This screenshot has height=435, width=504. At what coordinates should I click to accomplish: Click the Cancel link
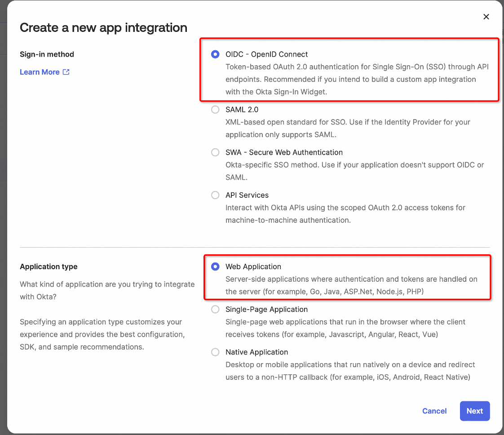click(x=434, y=411)
